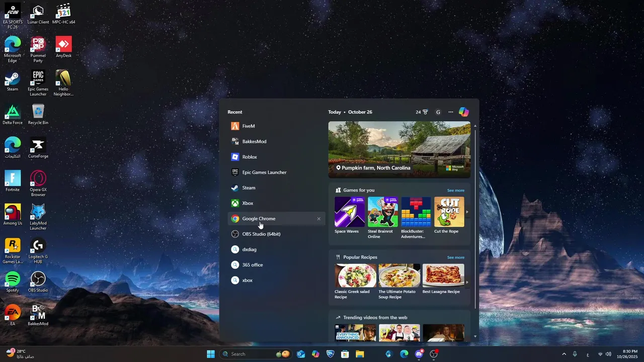
Task: Select the CurseForge desktop icon
Action: tap(38, 148)
